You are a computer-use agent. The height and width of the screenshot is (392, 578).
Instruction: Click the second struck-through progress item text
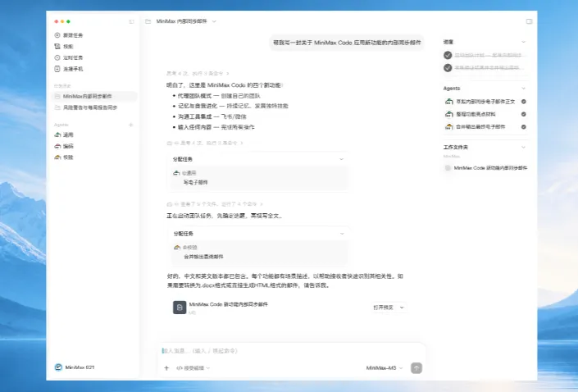click(488, 68)
